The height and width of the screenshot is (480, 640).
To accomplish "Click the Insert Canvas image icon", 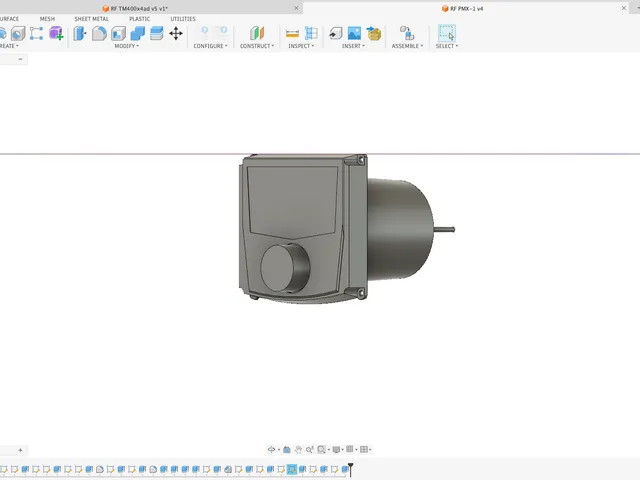I will [x=354, y=33].
